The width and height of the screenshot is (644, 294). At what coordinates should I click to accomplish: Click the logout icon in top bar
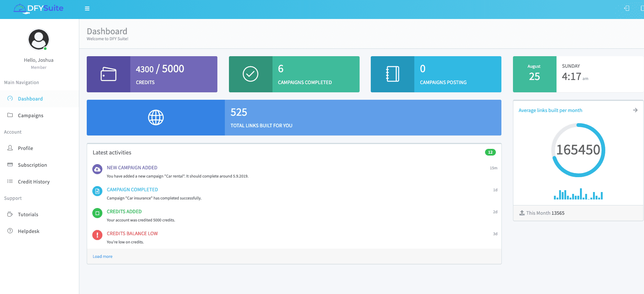click(627, 8)
